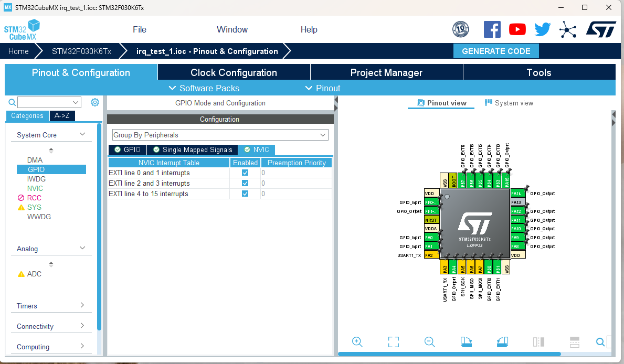
Task: Switch to the Clock Configuration tab
Action: [234, 72]
